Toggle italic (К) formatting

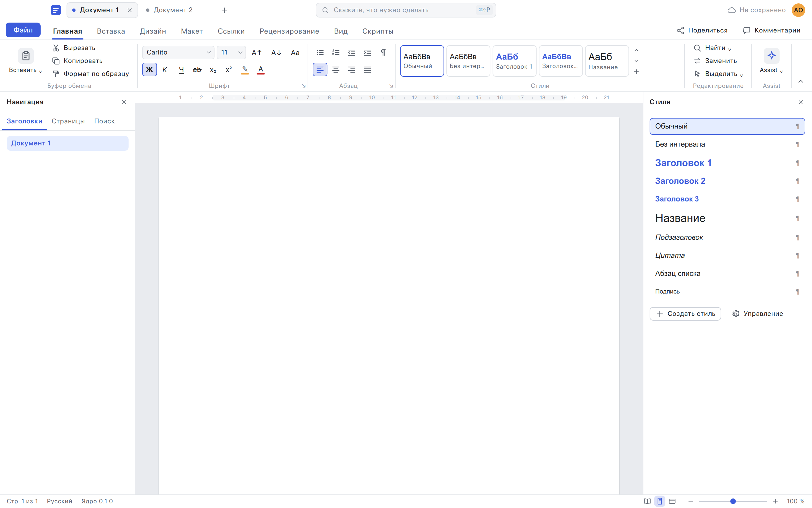coord(165,69)
